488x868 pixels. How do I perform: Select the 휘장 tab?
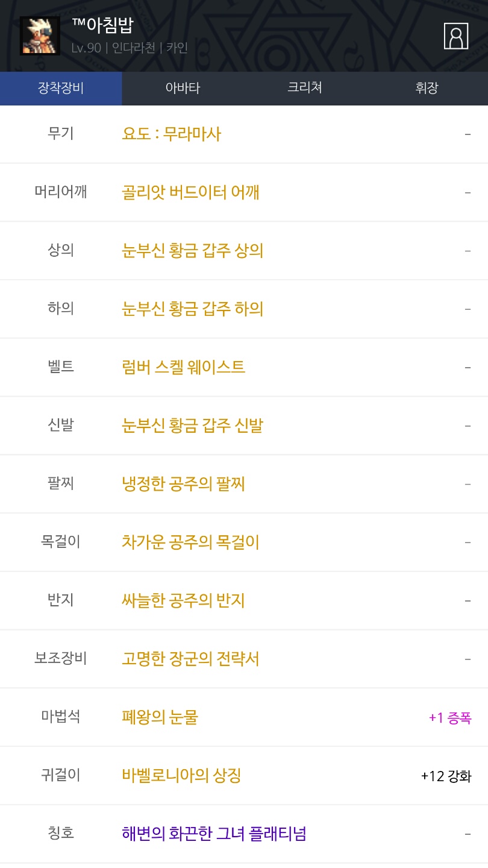427,89
